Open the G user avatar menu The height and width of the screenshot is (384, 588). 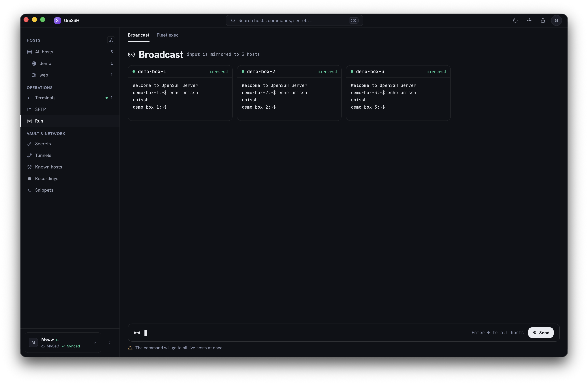coord(556,20)
